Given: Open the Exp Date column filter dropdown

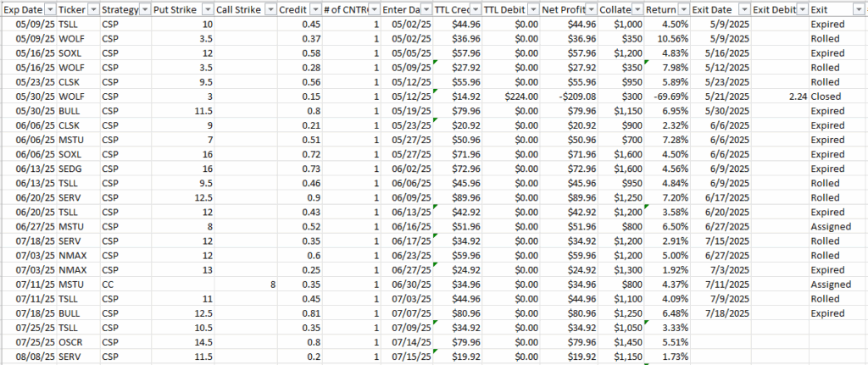Looking at the screenshot, I should (x=49, y=10).
